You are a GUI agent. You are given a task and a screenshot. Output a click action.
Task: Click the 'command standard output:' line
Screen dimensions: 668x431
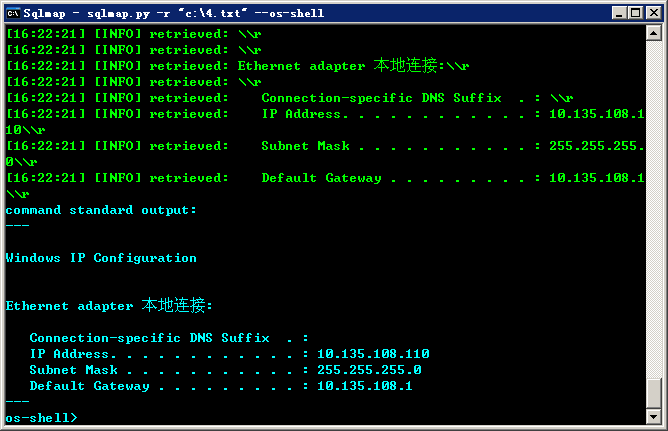point(101,210)
